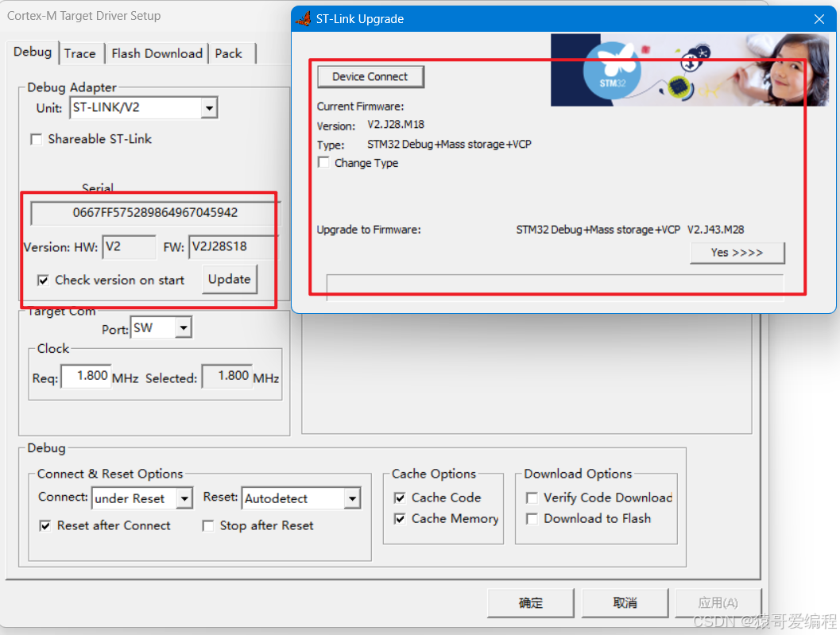Click the Device Connect button

pos(370,76)
